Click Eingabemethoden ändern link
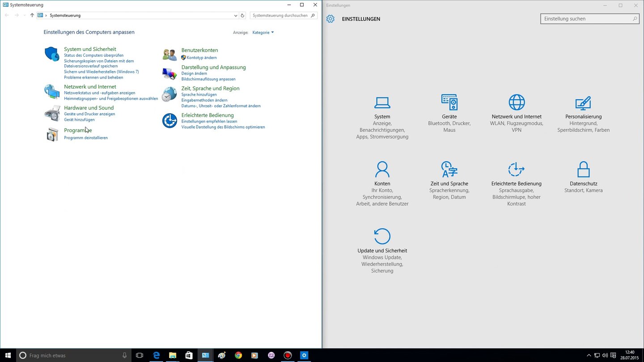The height and width of the screenshot is (362, 644). 204,100
